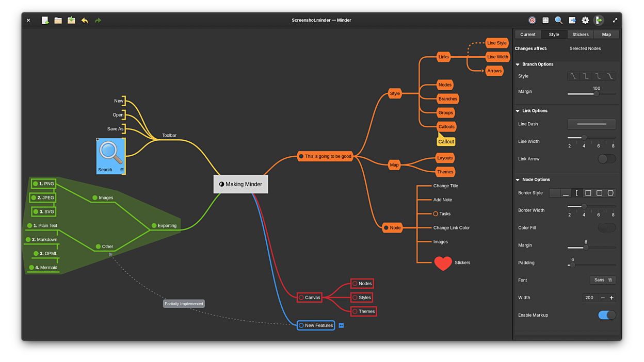This screenshot has height=362, width=644.
Task: Open the settings gear menu
Action: [x=585, y=21]
